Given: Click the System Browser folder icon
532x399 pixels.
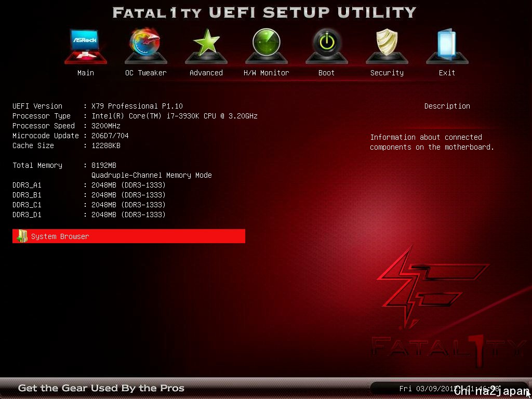Looking at the screenshot, I should click(x=22, y=236).
